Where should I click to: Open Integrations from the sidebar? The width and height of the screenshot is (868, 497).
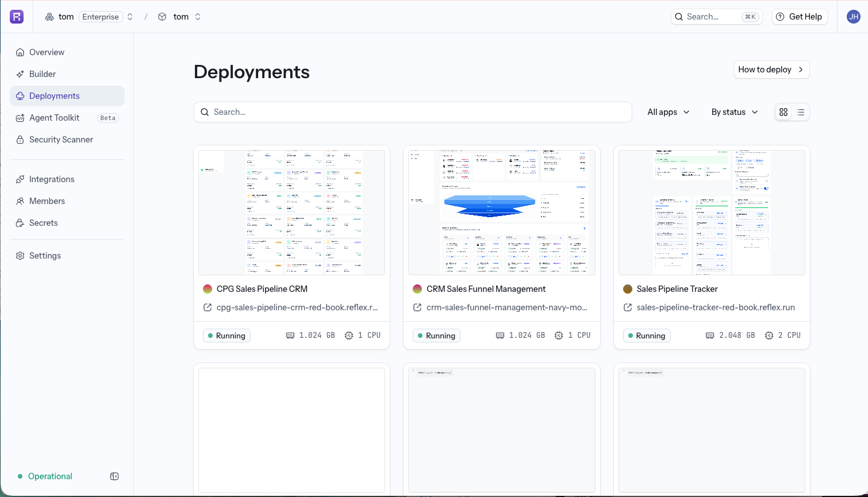(x=67, y=179)
